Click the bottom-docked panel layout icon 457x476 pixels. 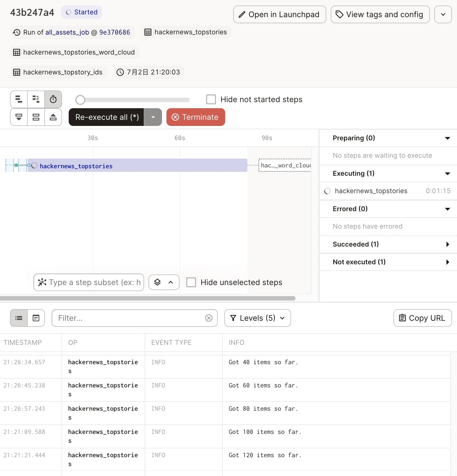19,117
